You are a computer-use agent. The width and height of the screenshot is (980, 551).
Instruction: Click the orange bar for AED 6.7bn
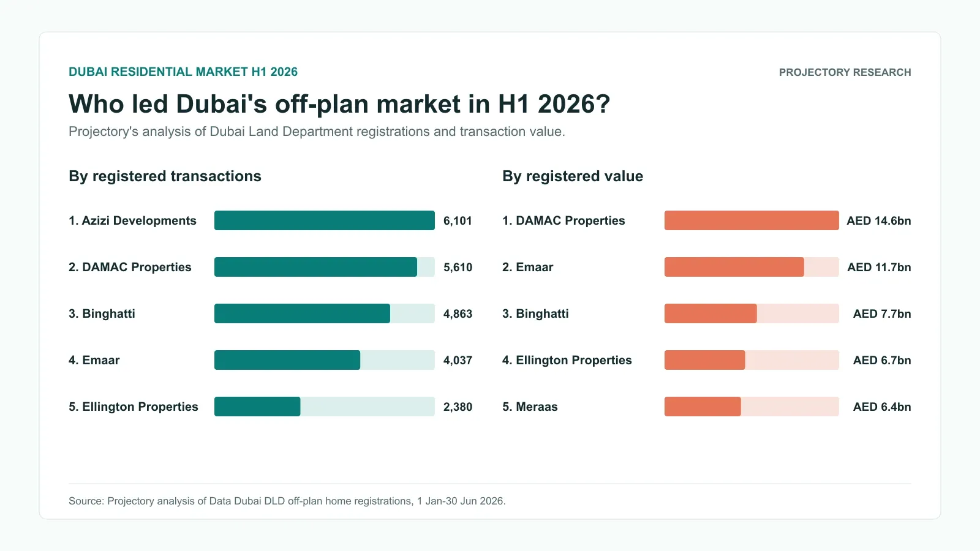[705, 360]
